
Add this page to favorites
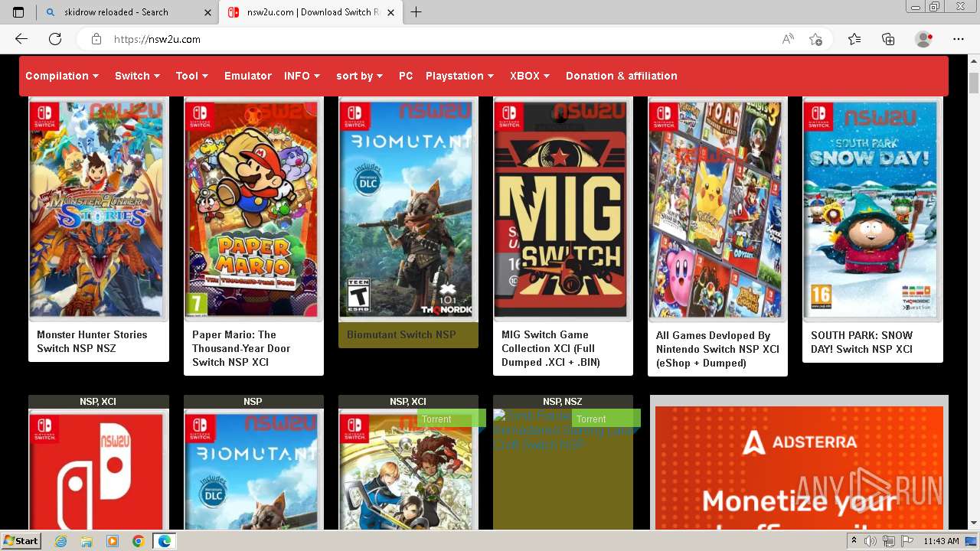click(x=815, y=39)
